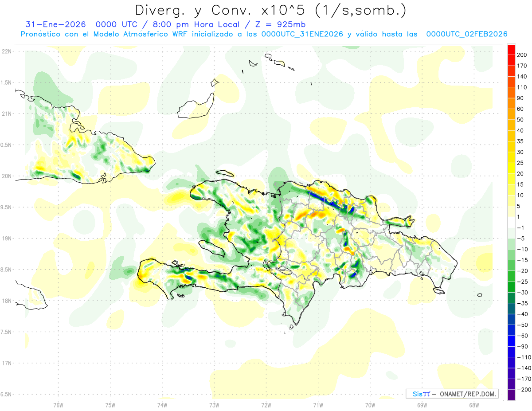Click the "60" value on the color scale
Screen dimensions: 532x411
tap(521, 109)
